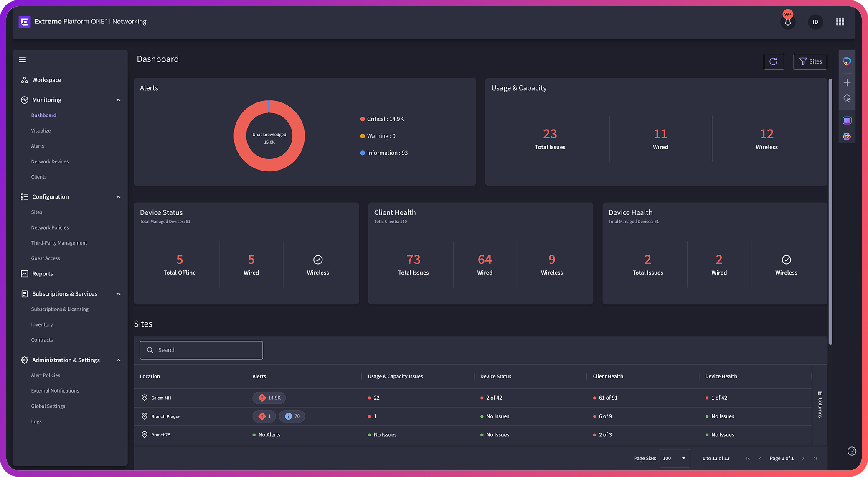Open the Columns side panel

pos(820,405)
